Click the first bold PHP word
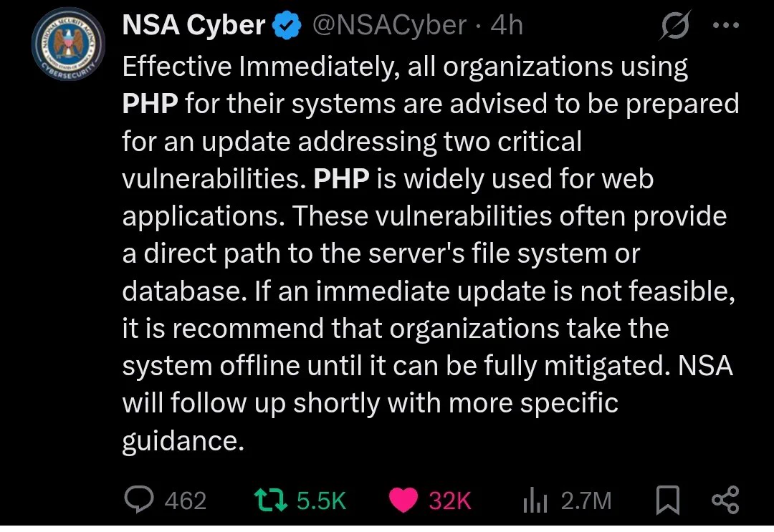The height and width of the screenshot is (532, 774). click(x=150, y=104)
